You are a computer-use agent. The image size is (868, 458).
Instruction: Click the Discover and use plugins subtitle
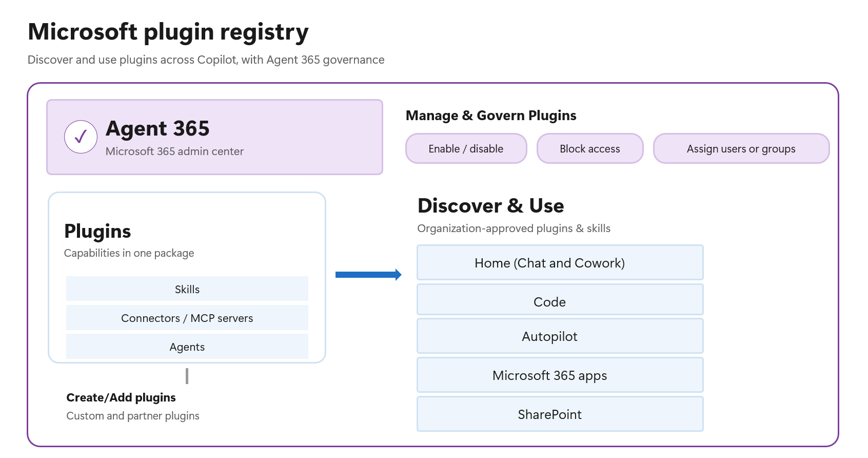(x=206, y=60)
